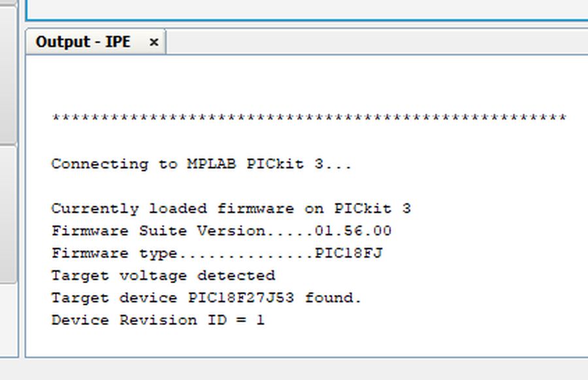Click the gray sidebar panel beside the output text
Viewport: 588px width, 380px height.
(8, 214)
